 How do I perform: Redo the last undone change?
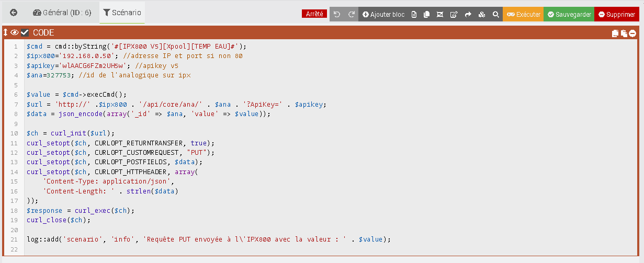[x=352, y=15]
